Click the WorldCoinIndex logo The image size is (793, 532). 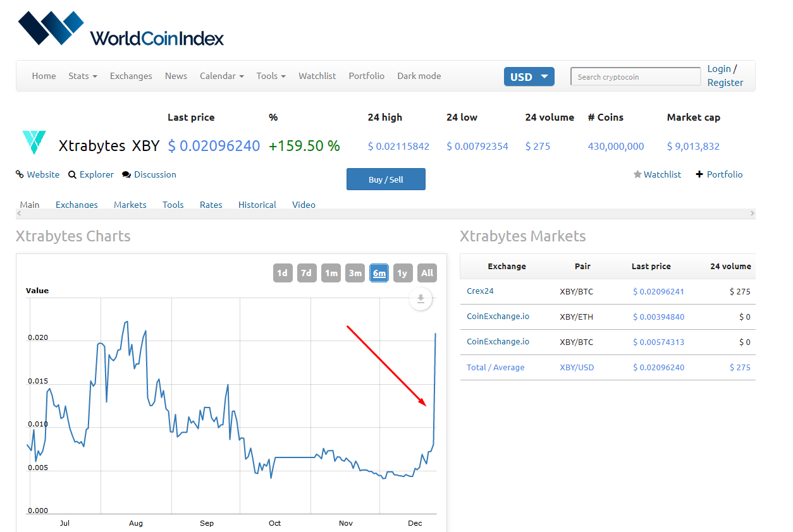pos(121,28)
